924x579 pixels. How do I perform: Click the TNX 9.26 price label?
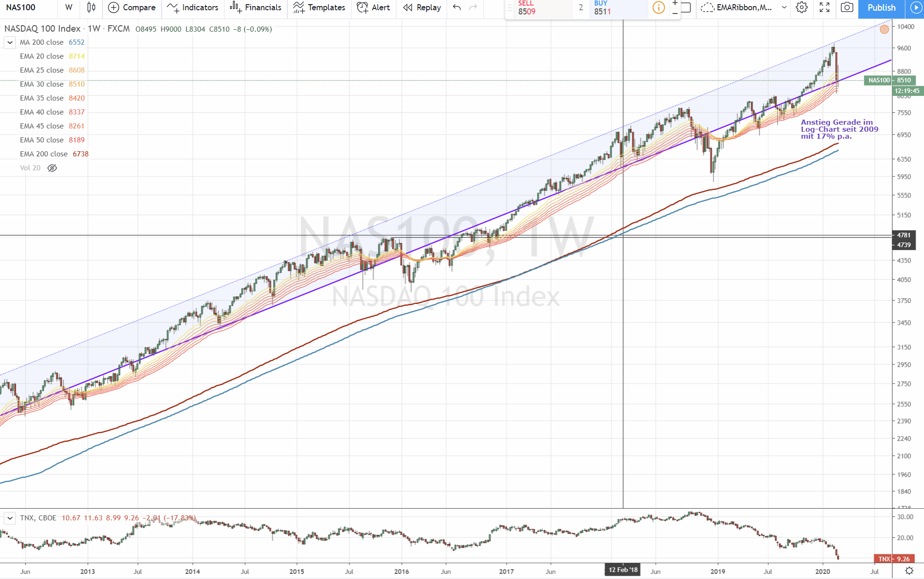tap(894, 559)
